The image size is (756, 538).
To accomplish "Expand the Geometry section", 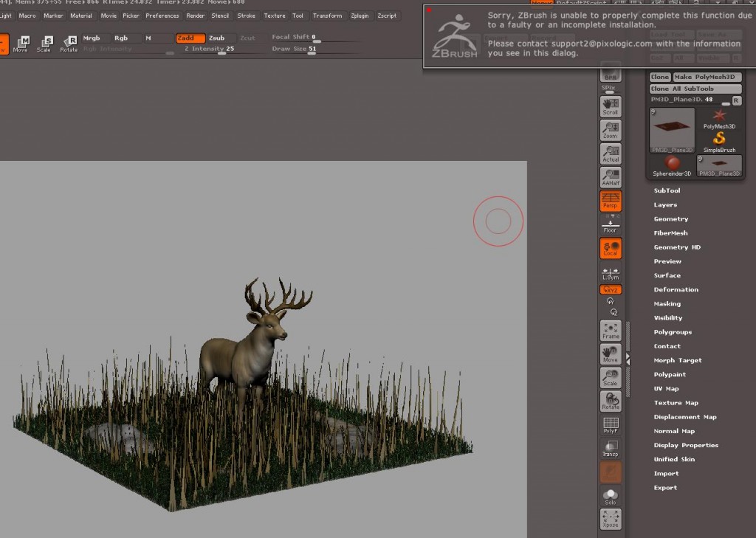I will 670,219.
